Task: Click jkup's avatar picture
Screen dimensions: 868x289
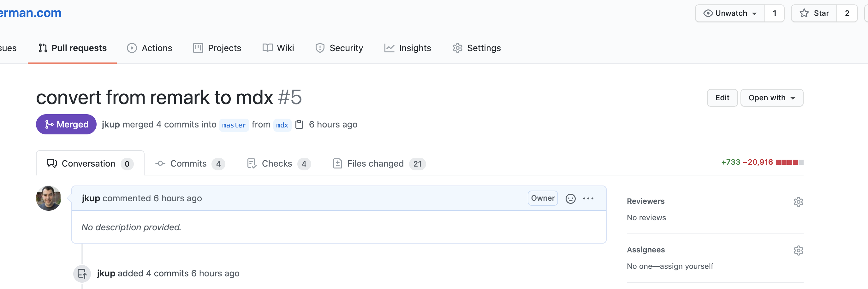Action: [x=49, y=198]
